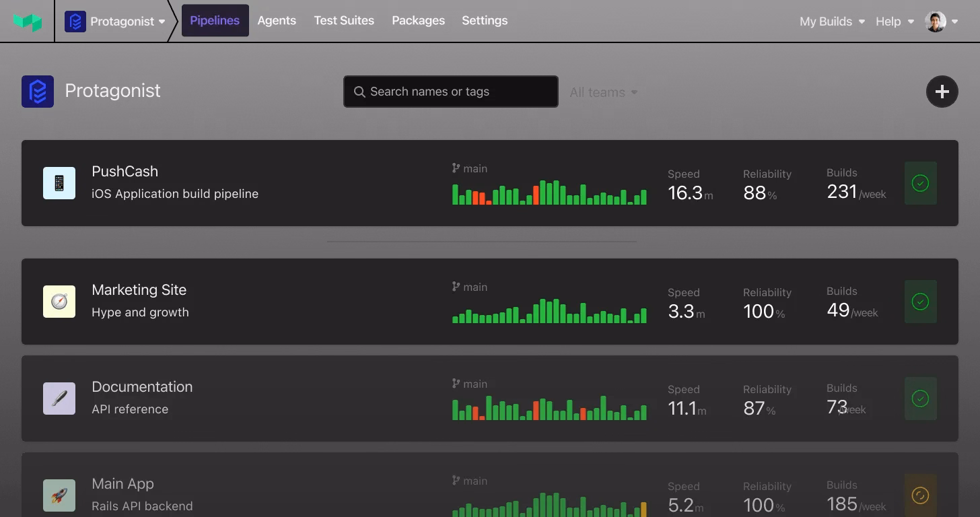Open the PushCash pipeline link

point(125,172)
